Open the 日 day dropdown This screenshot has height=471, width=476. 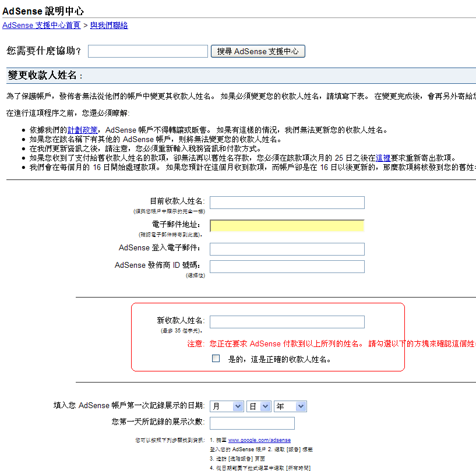(x=259, y=406)
